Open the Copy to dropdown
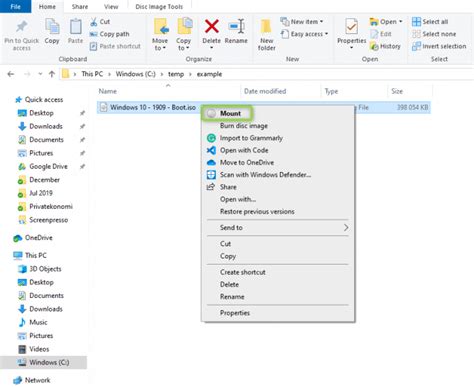Viewport: 474px width, 387px height. click(183, 44)
